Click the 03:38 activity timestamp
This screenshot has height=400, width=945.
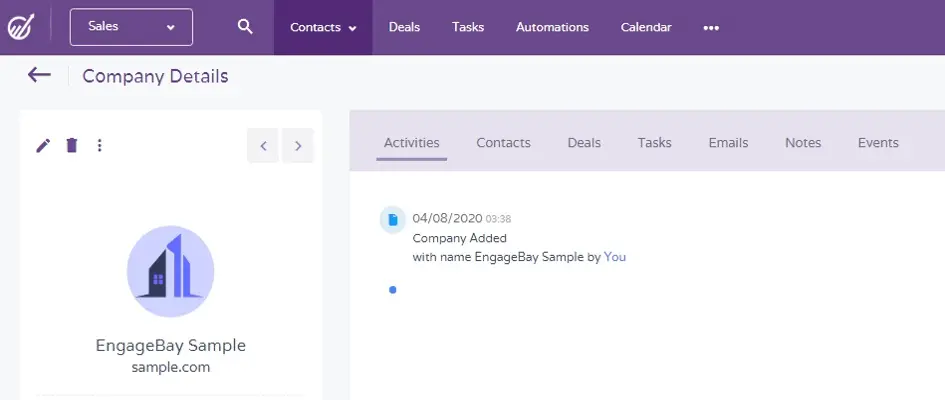[x=498, y=219]
